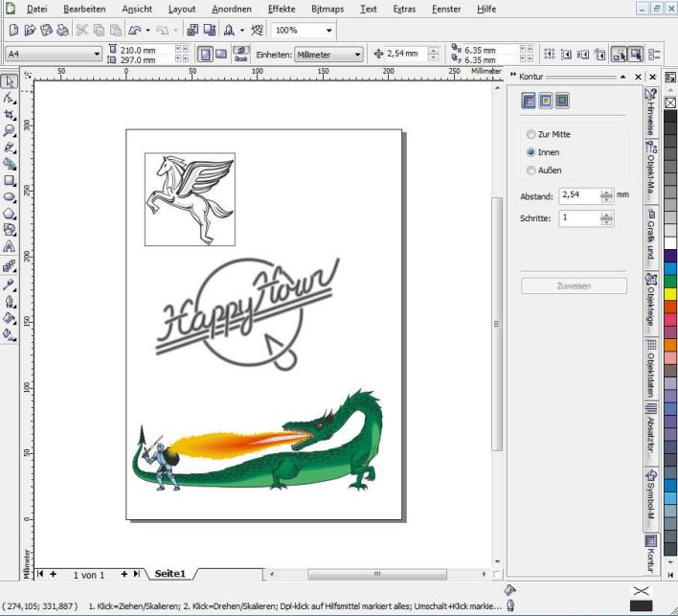Switch to the Hinweise docker tab
The width and height of the screenshot is (678, 616).
pos(652,113)
